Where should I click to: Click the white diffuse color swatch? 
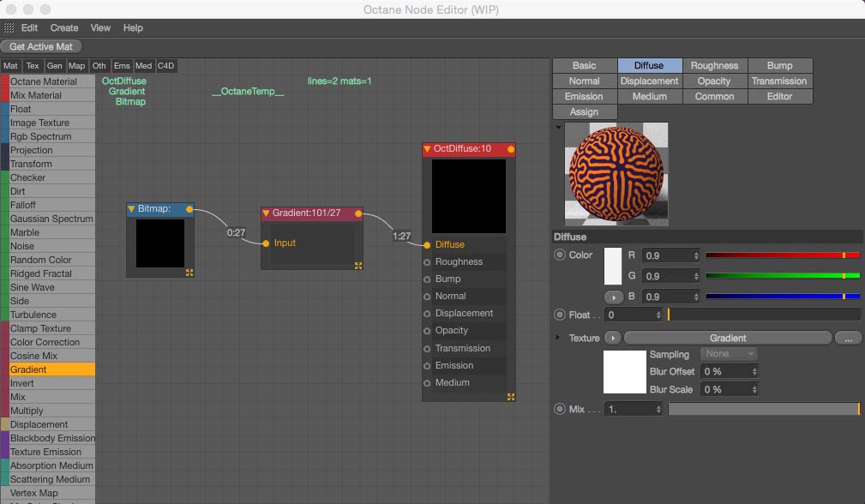coord(613,266)
